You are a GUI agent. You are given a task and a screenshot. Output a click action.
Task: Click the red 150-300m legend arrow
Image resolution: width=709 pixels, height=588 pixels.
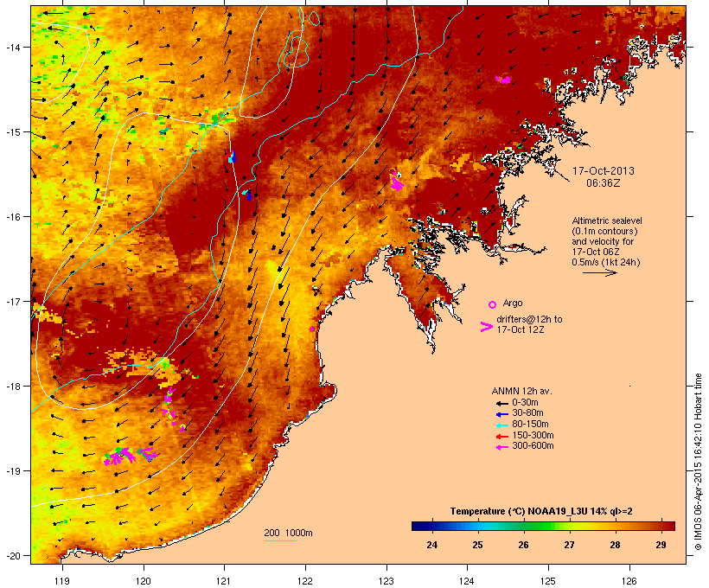(501, 437)
